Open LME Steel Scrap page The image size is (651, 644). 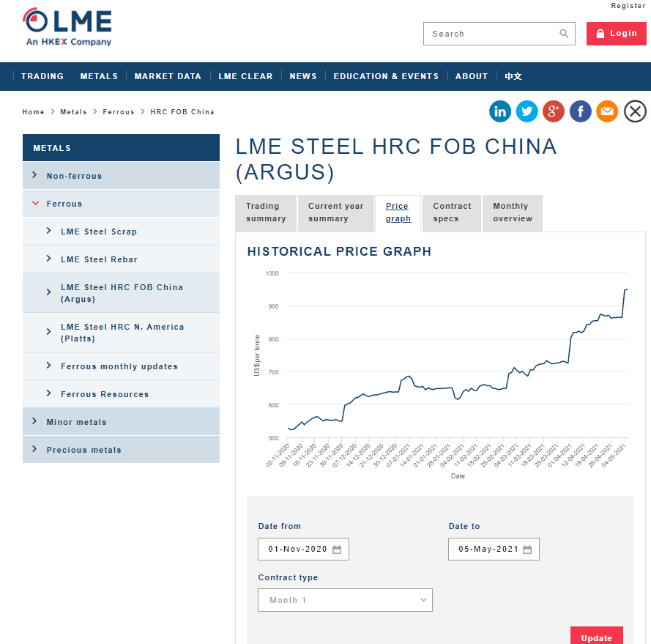click(x=121, y=232)
